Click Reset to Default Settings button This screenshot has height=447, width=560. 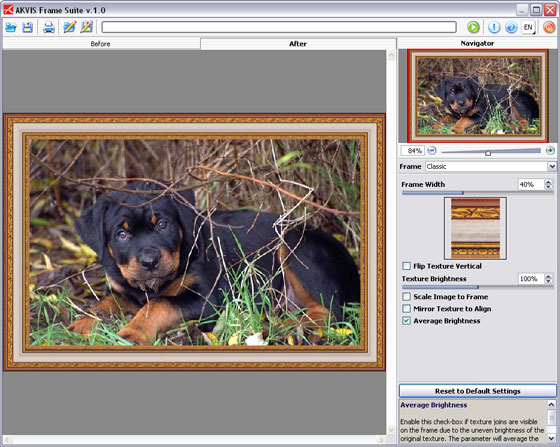(x=478, y=391)
